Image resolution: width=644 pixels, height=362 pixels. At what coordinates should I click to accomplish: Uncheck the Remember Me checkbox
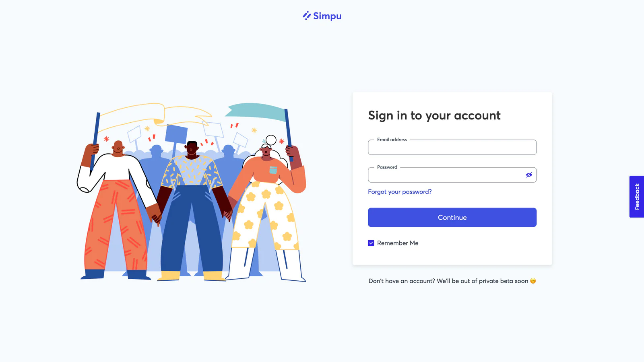point(371,243)
